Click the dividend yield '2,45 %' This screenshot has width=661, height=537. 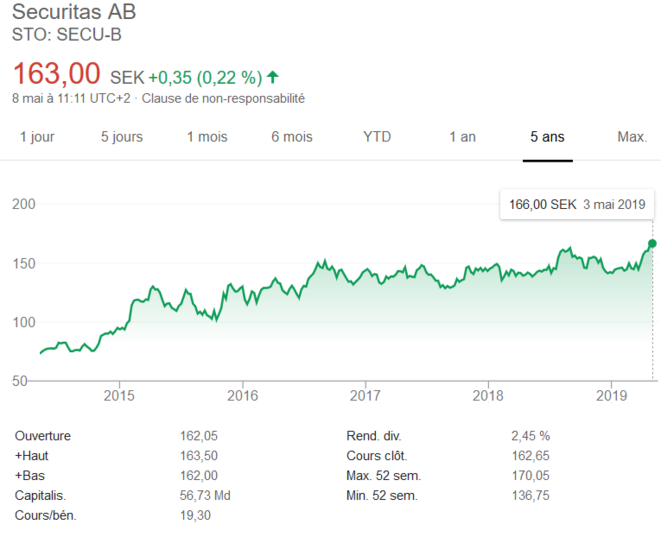point(530,436)
